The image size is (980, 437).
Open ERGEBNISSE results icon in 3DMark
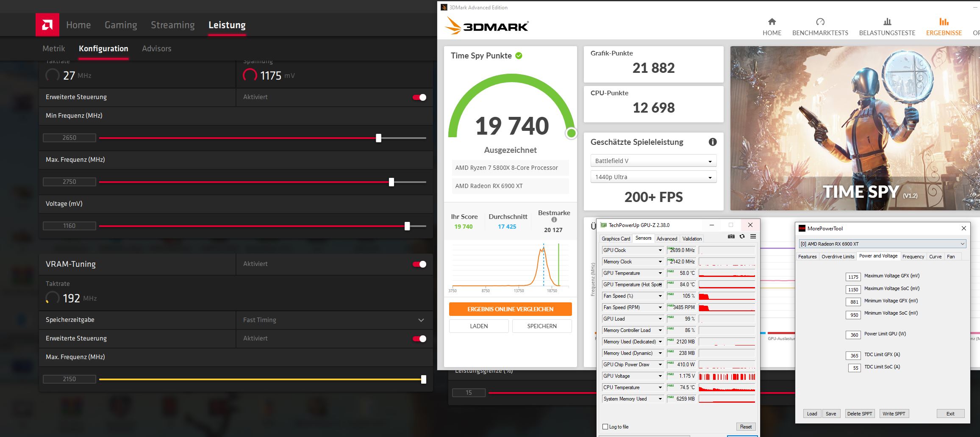[x=944, y=22]
